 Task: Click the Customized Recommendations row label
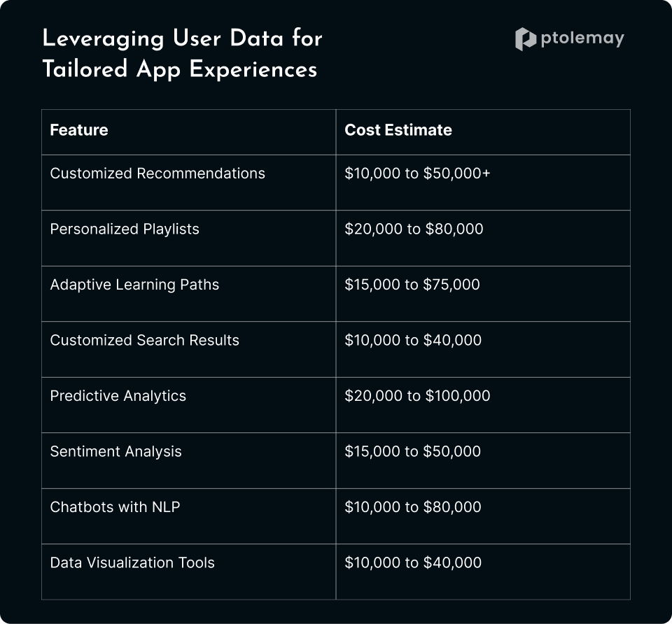tap(157, 173)
